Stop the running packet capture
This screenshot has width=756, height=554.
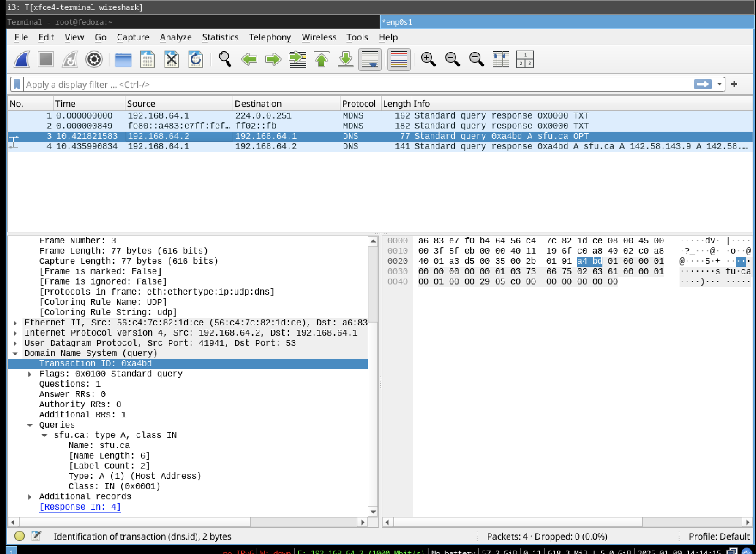(x=46, y=59)
